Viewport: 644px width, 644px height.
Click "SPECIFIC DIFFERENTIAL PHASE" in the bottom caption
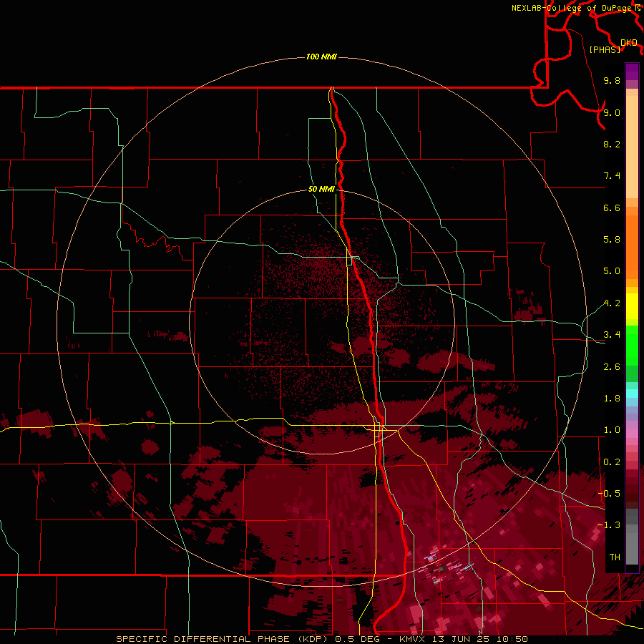coord(204,639)
